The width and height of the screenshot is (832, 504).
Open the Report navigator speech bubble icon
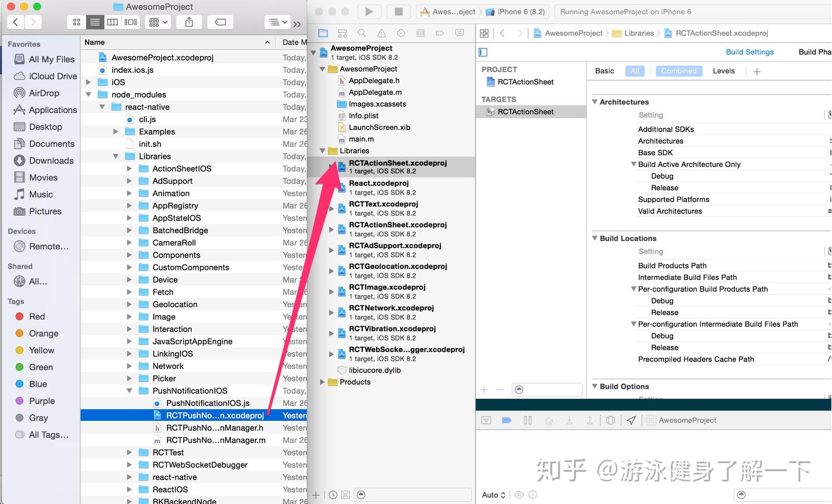[x=459, y=33]
